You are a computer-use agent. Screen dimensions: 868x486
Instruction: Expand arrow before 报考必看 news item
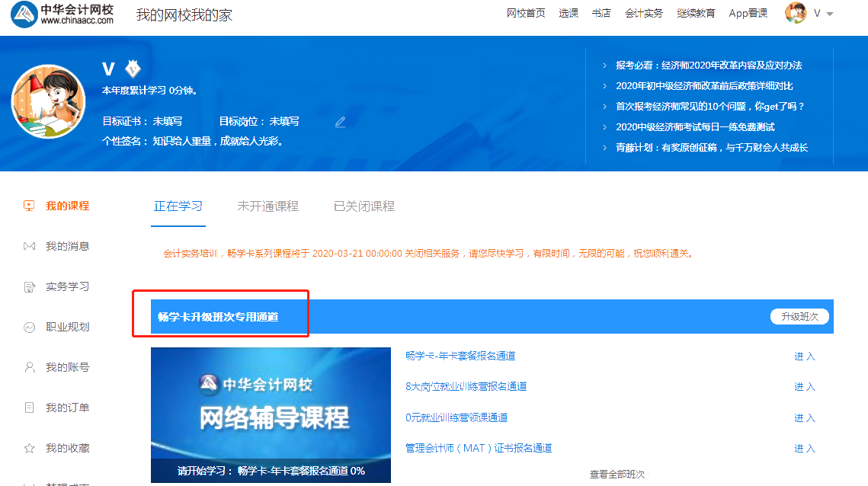click(604, 66)
